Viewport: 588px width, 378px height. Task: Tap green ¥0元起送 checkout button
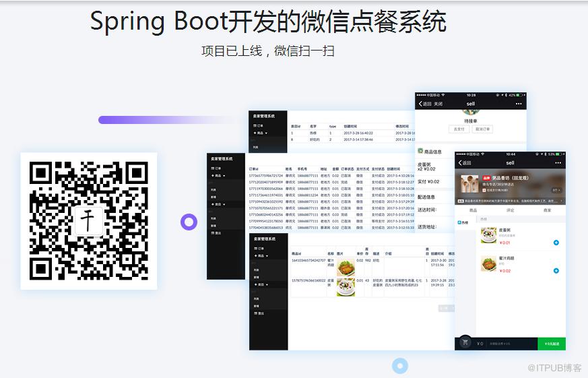click(x=552, y=344)
